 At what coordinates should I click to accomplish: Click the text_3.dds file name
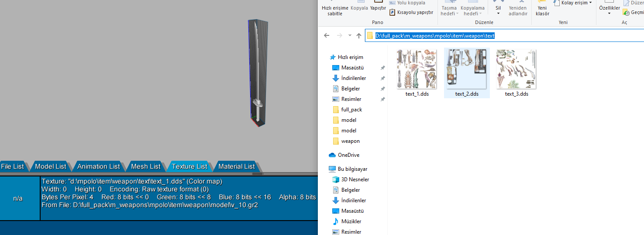point(517,94)
